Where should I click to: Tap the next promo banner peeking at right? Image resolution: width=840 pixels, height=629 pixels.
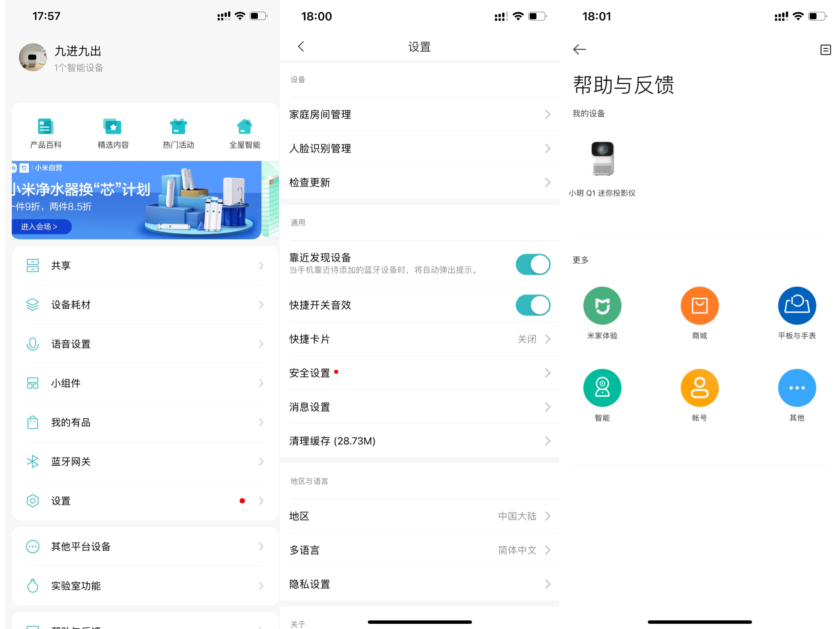click(270, 200)
